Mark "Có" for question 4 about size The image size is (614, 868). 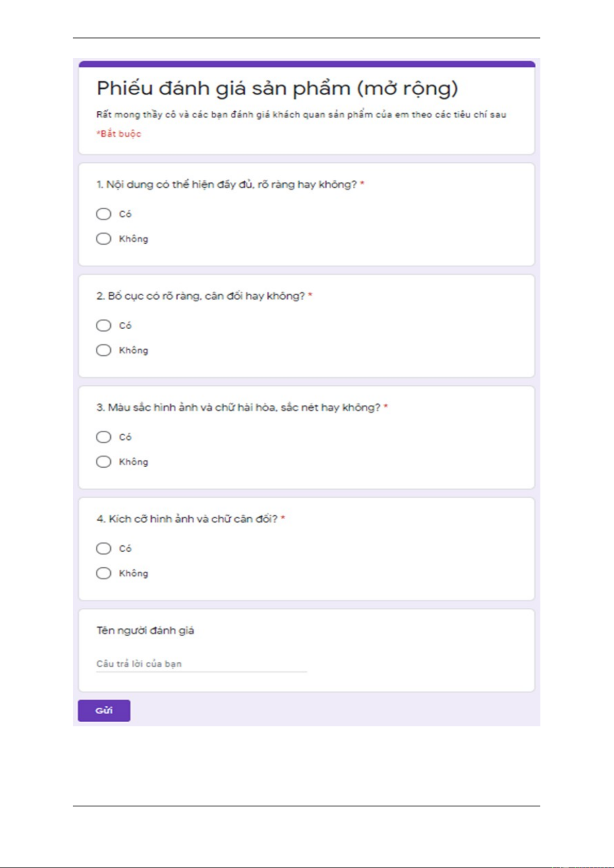click(104, 549)
